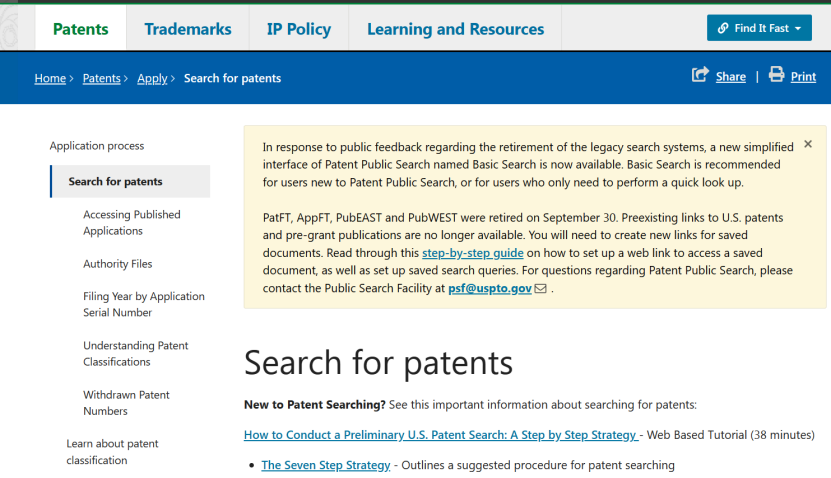Viewport: 831px width, 478px height.
Task: Open the Preliminary U.S. Patent Search tutorial
Action: pyautogui.click(x=441, y=435)
